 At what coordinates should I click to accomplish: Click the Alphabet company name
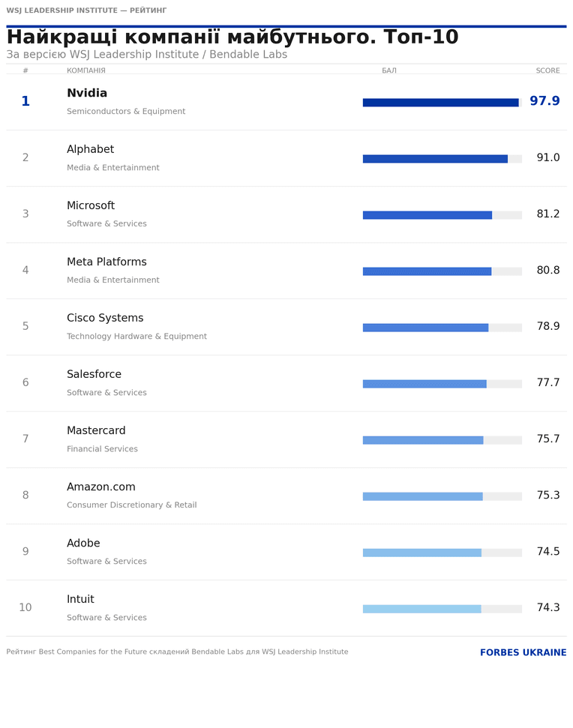click(x=90, y=149)
